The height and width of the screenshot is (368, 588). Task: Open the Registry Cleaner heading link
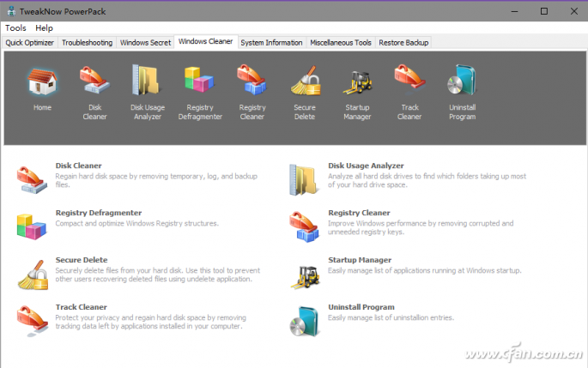pyautogui.click(x=360, y=213)
